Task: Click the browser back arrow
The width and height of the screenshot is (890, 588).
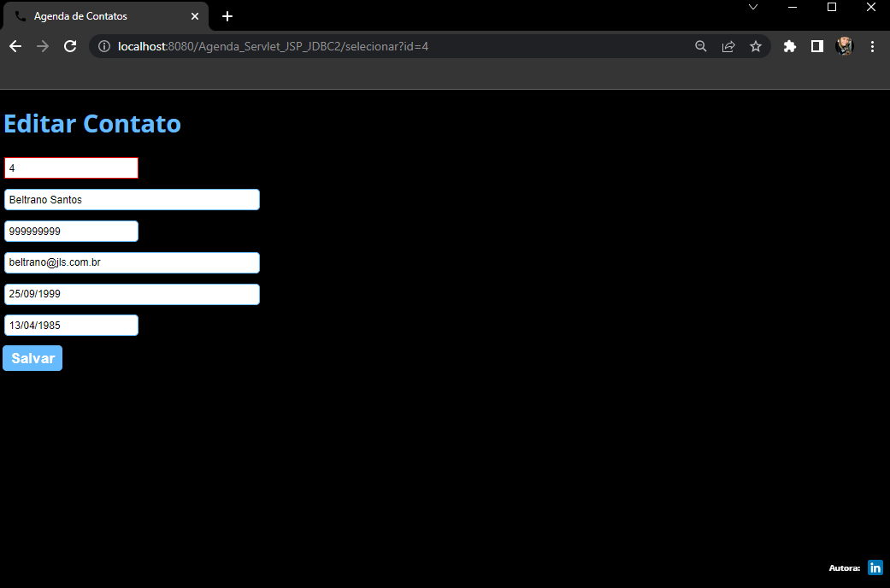Action: point(15,46)
